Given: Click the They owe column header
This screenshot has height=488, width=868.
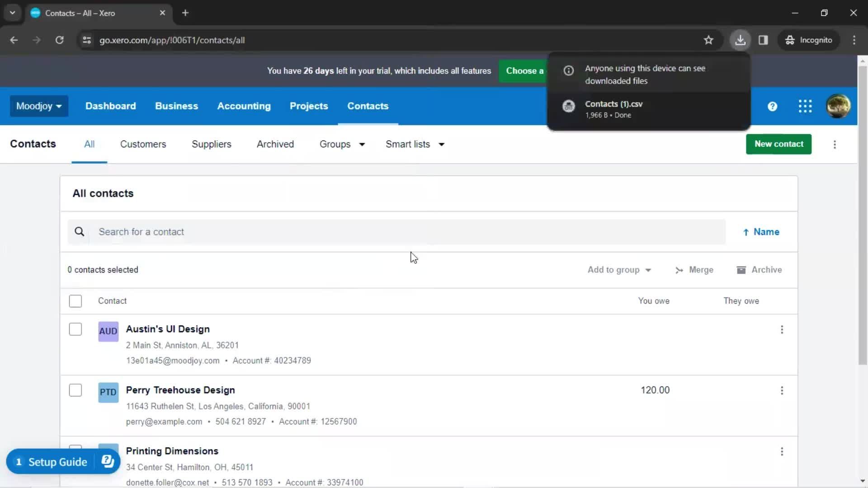Looking at the screenshot, I should (x=741, y=301).
